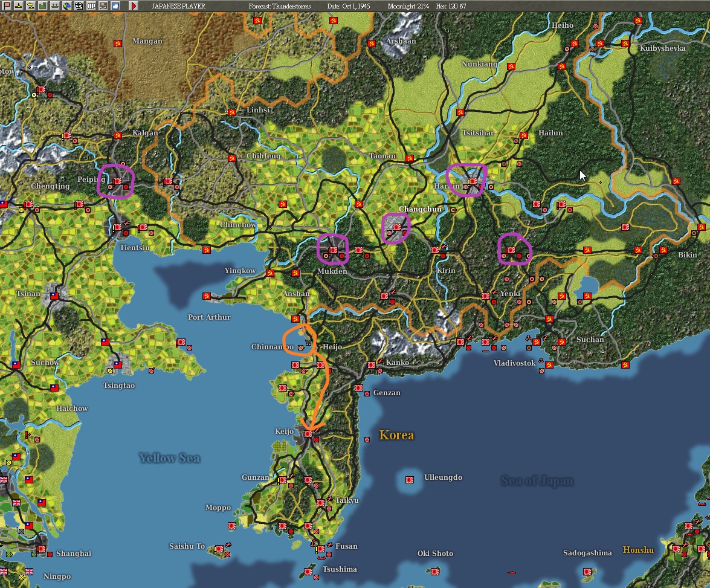The width and height of the screenshot is (710, 588).
Task: Click the Sea of Japan label
Action: click(x=537, y=480)
